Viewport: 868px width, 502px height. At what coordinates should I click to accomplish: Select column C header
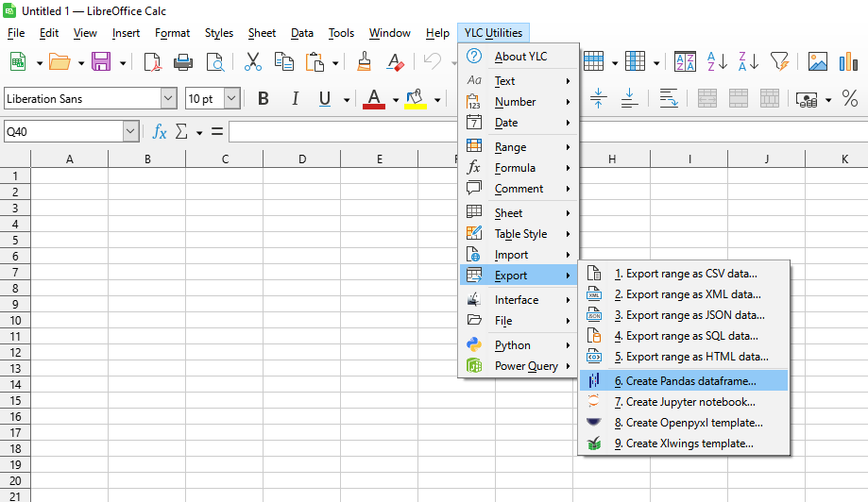[225, 159]
